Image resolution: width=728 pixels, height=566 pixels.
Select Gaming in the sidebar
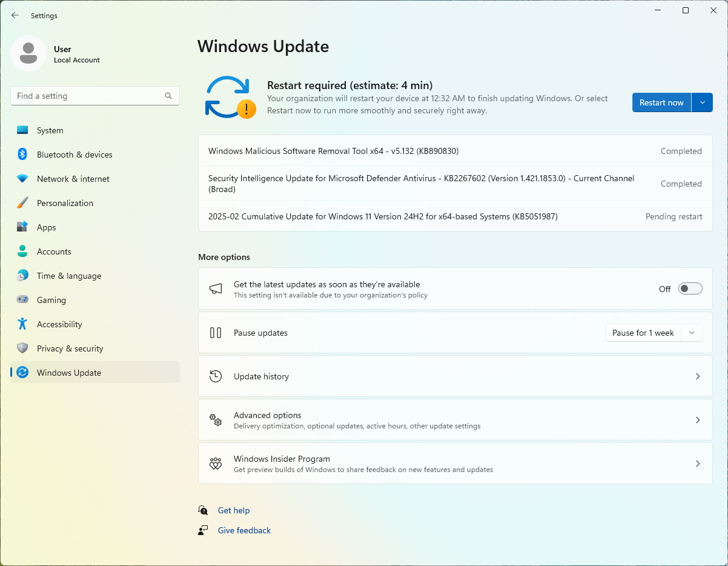pos(95,300)
